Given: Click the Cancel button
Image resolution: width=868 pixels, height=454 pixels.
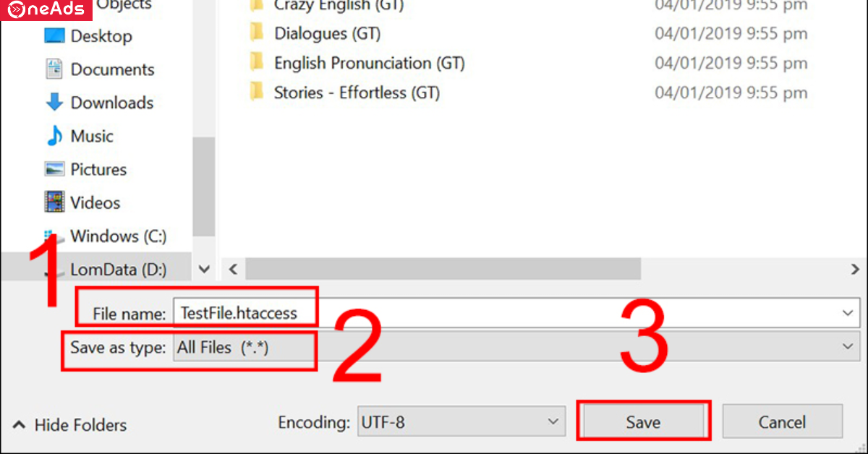Looking at the screenshot, I should point(782,421).
